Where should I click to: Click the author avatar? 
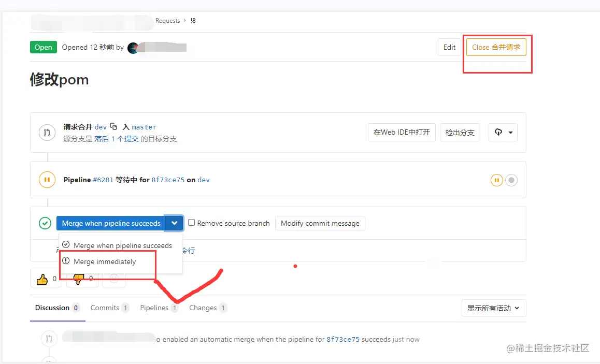coord(133,48)
